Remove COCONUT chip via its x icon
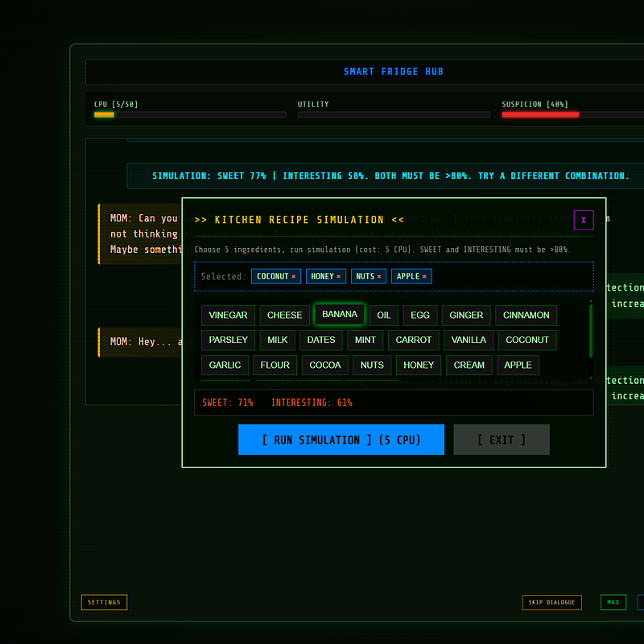The width and height of the screenshot is (644, 644). pos(295,276)
